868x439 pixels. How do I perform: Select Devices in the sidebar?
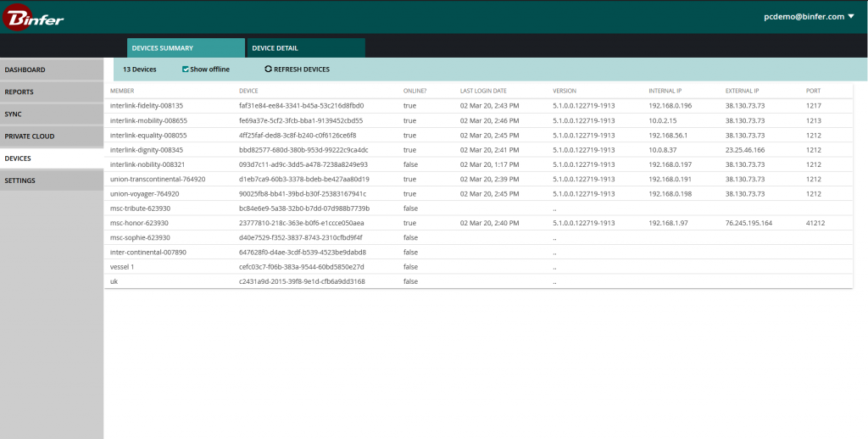52,158
